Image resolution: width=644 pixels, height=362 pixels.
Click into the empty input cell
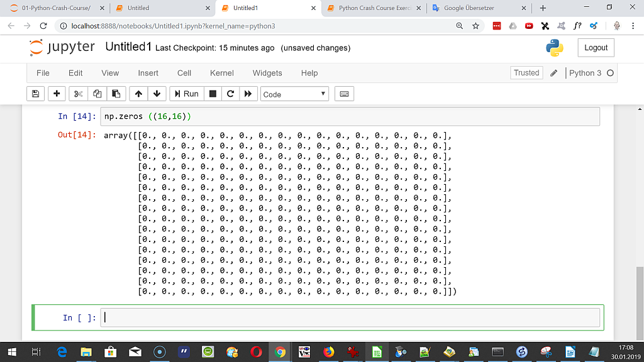click(x=350, y=317)
